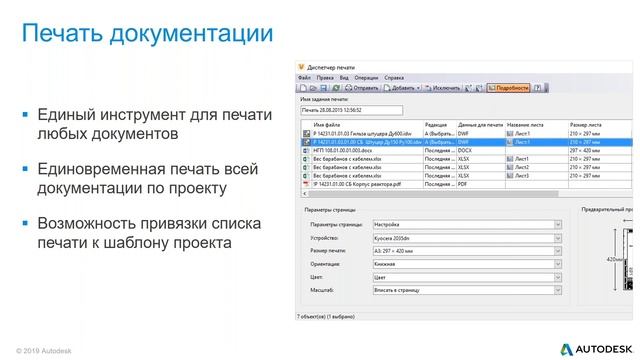Open the Вид menu

pyautogui.click(x=344, y=78)
